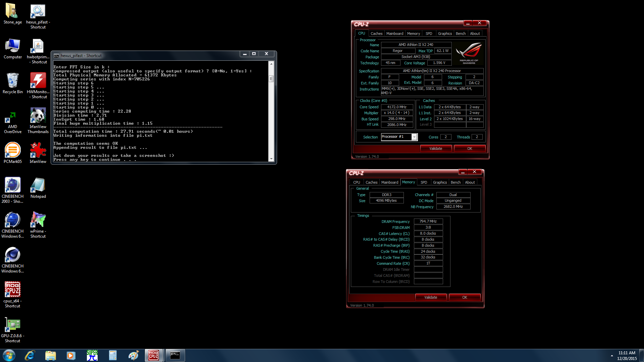Click Validate in upper CPU-Z window

pos(436,148)
